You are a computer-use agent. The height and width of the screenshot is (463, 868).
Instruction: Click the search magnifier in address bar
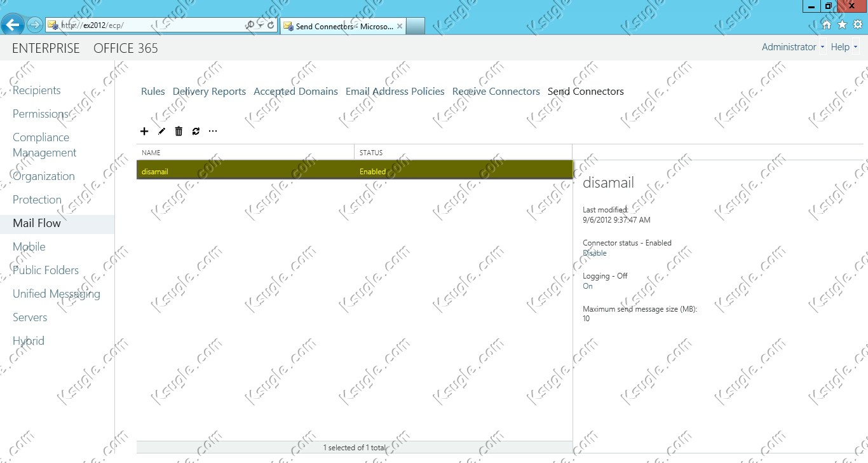[x=250, y=25]
